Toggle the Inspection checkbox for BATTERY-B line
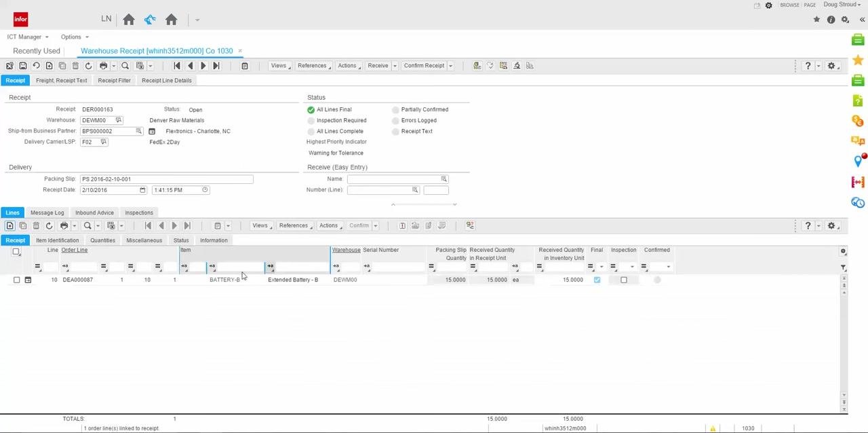The height and width of the screenshot is (433, 868). pos(624,280)
